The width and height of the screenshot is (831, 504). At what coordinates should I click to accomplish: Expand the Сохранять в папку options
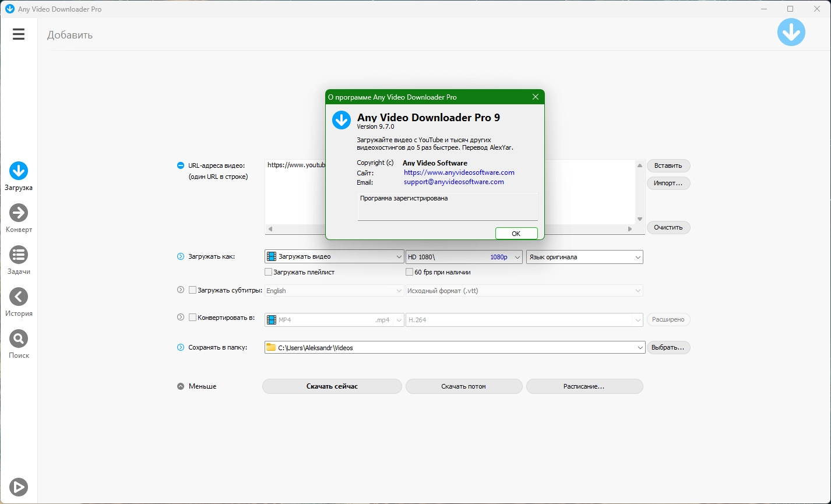pyautogui.click(x=181, y=347)
